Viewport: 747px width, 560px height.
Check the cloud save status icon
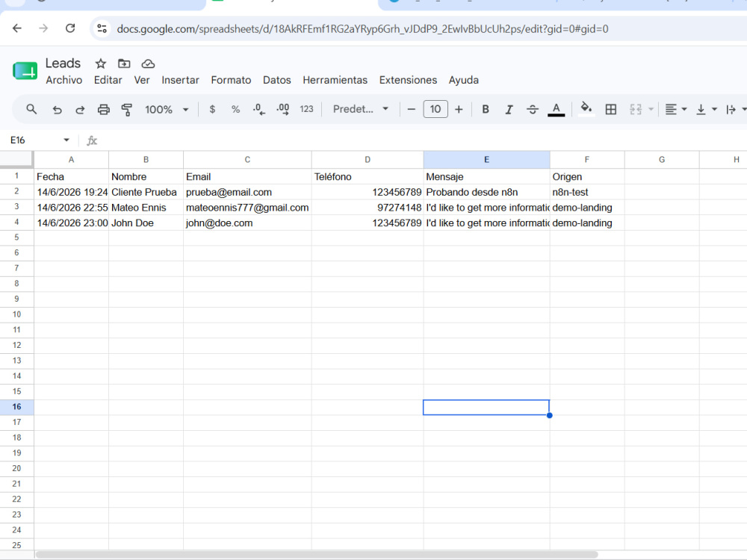click(x=148, y=63)
